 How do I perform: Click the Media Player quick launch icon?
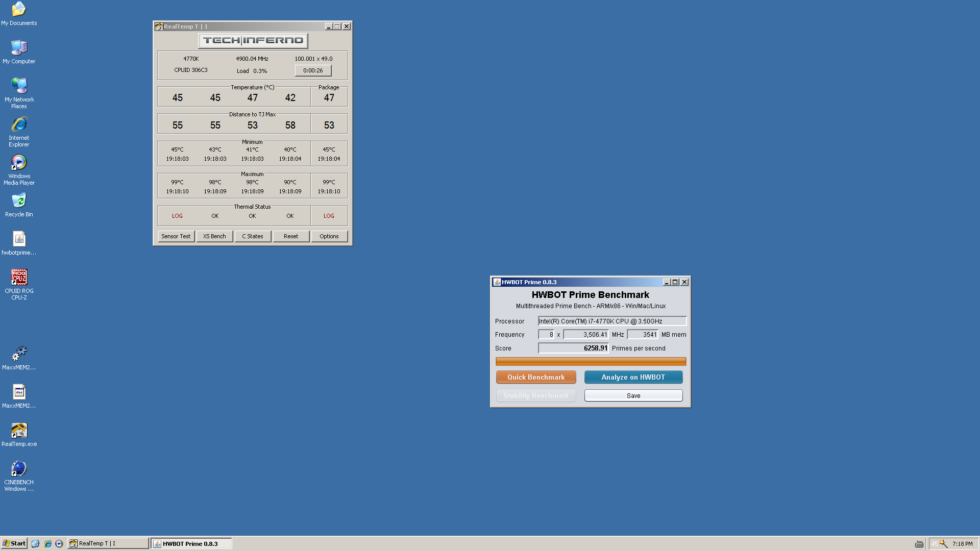pos(59,543)
